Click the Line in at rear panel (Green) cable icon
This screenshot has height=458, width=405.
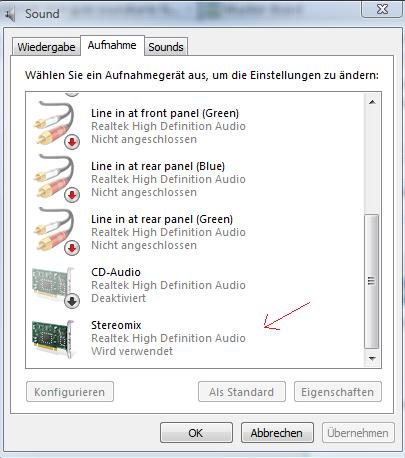coord(55,230)
